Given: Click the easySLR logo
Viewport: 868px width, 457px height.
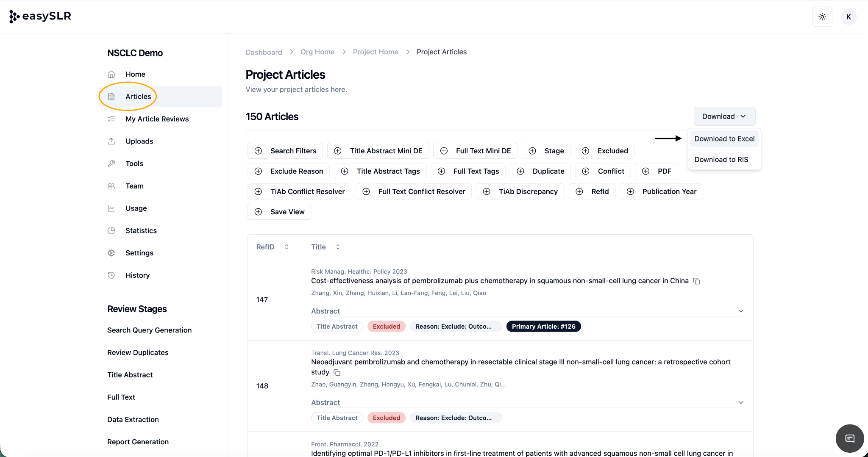Looking at the screenshot, I should tap(40, 17).
